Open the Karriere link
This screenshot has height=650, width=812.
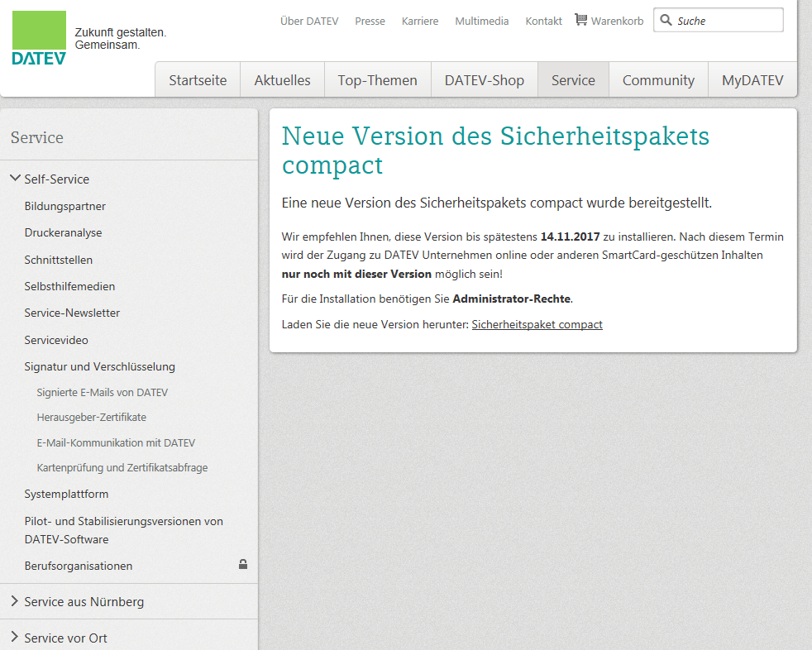(x=420, y=22)
